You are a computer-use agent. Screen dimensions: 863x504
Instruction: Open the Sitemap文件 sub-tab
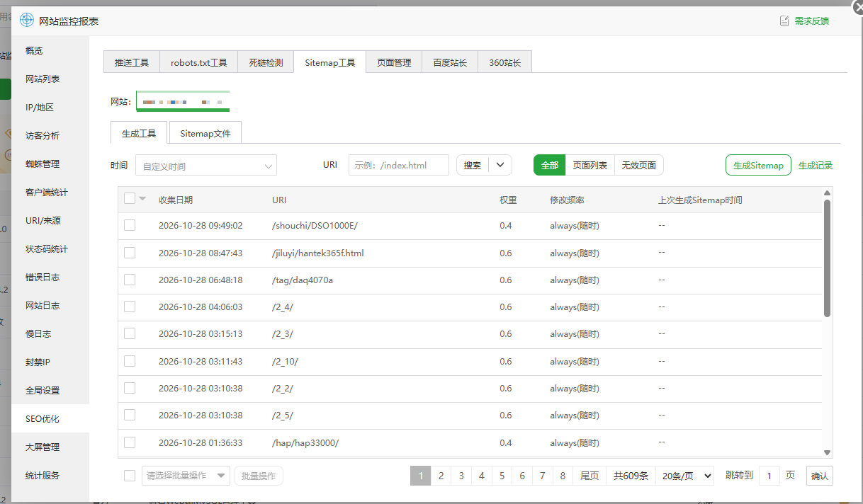[x=205, y=133]
